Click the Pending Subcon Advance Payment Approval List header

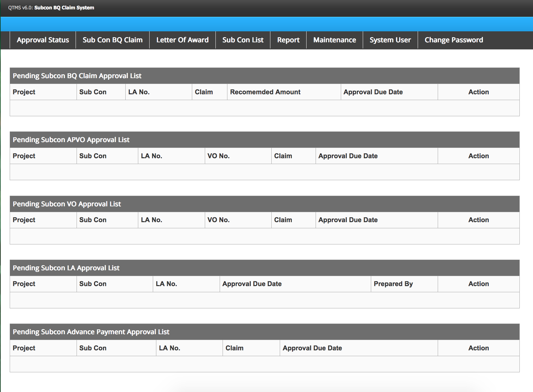91,332
